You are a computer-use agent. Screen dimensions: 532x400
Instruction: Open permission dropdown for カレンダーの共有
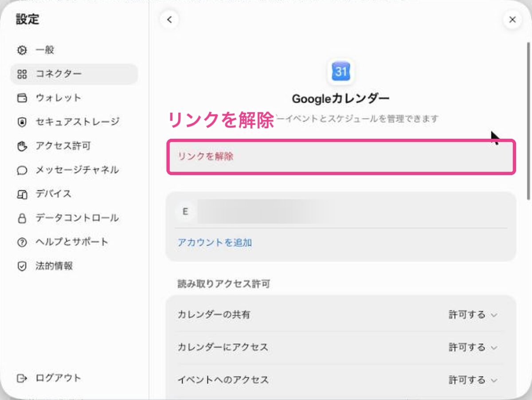click(473, 315)
